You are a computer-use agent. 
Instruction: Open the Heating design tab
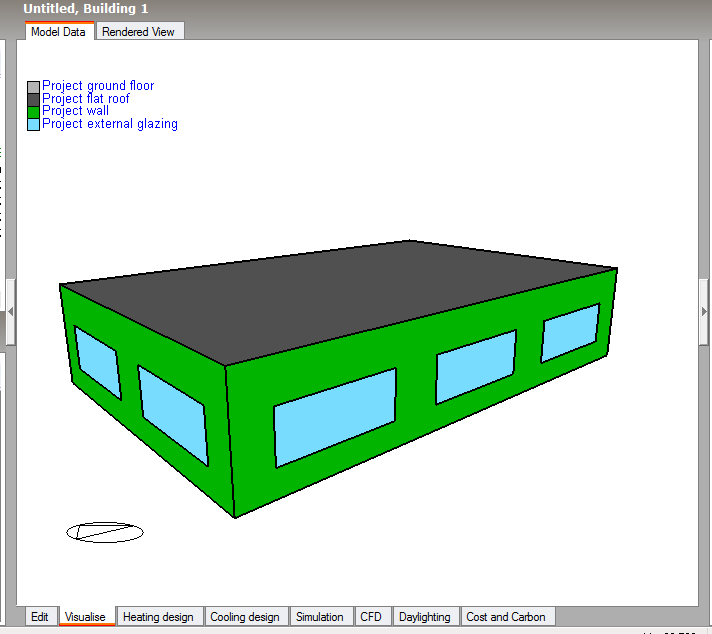(158, 617)
